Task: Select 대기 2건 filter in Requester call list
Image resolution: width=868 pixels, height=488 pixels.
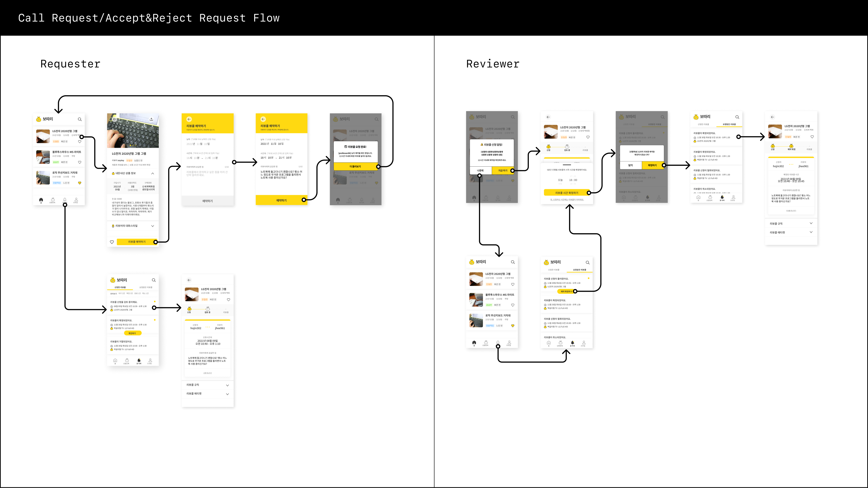Action: point(122,293)
